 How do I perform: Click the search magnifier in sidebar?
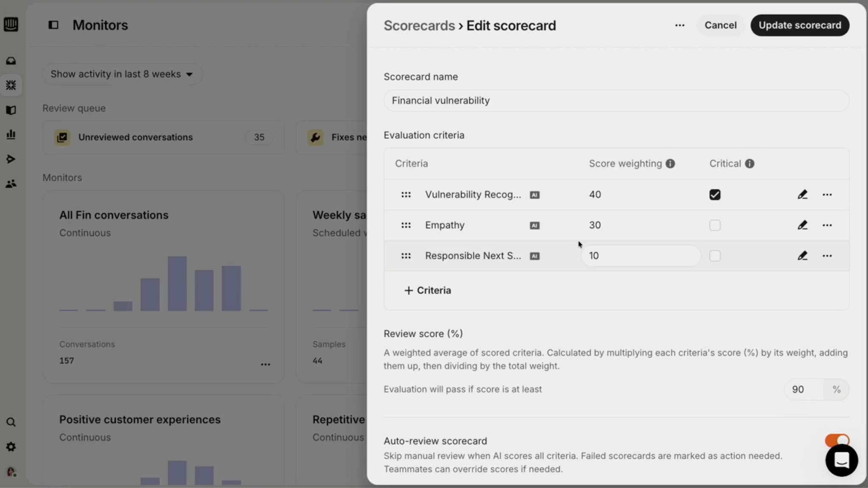pyautogui.click(x=11, y=422)
